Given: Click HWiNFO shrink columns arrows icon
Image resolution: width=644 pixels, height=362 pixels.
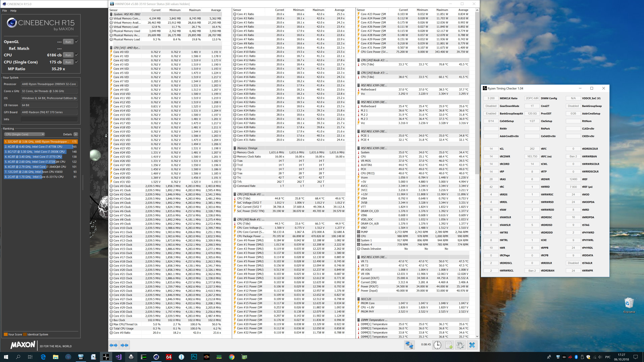Looking at the screenshot, I should (x=124, y=345).
